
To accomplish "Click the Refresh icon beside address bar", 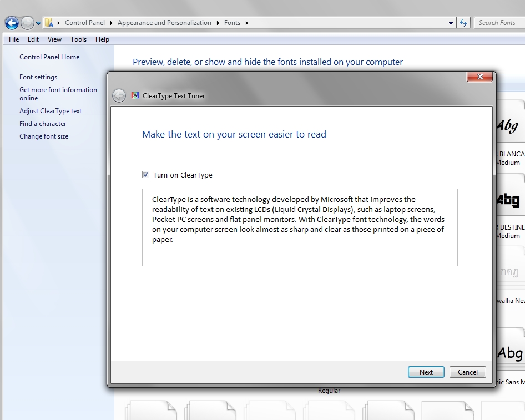I will (463, 23).
